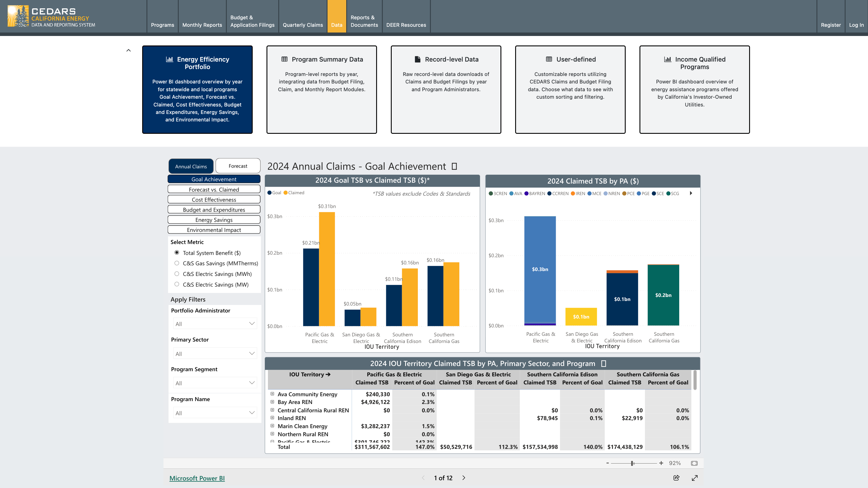Image resolution: width=868 pixels, height=488 pixels.
Task: Open the report in full screen mode
Action: point(695,478)
